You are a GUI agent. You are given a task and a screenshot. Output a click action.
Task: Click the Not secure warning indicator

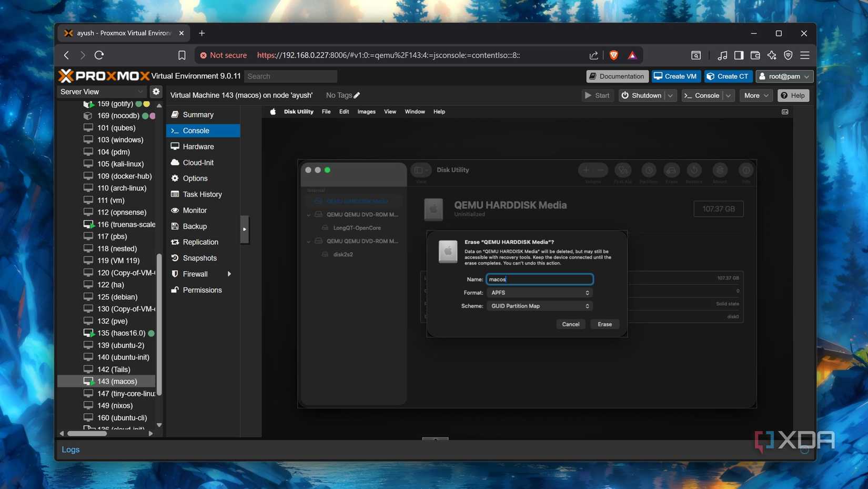224,55
